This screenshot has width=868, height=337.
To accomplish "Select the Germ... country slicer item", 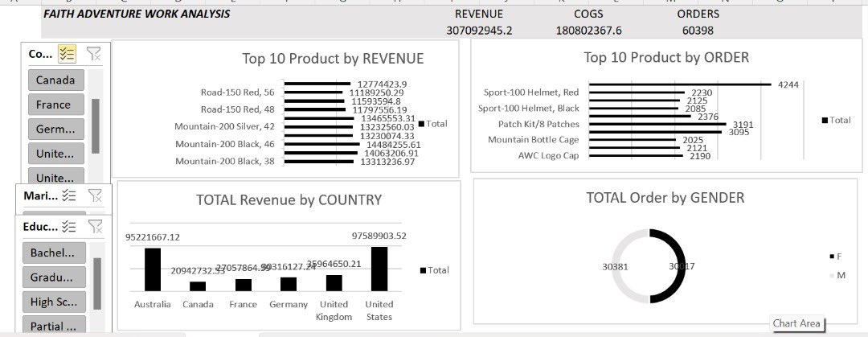I will pos(56,129).
